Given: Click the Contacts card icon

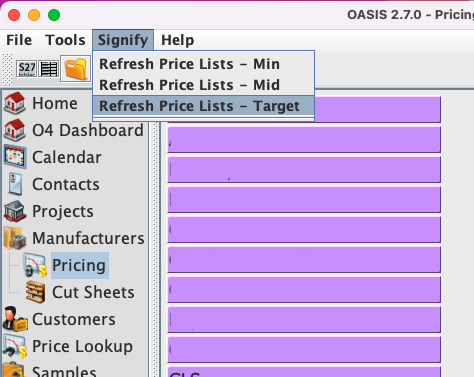Looking at the screenshot, I should click(15, 184).
